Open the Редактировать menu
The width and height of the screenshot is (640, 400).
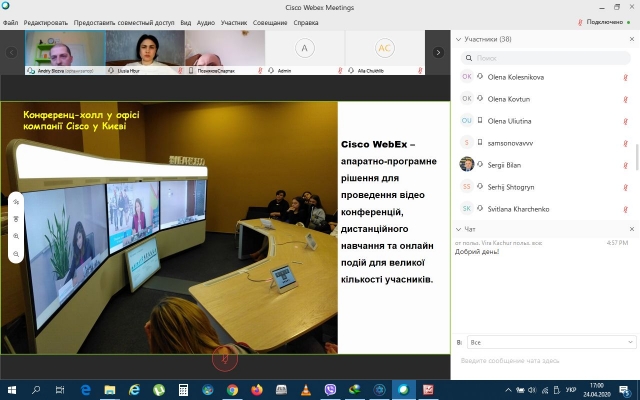(x=46, y=23)
